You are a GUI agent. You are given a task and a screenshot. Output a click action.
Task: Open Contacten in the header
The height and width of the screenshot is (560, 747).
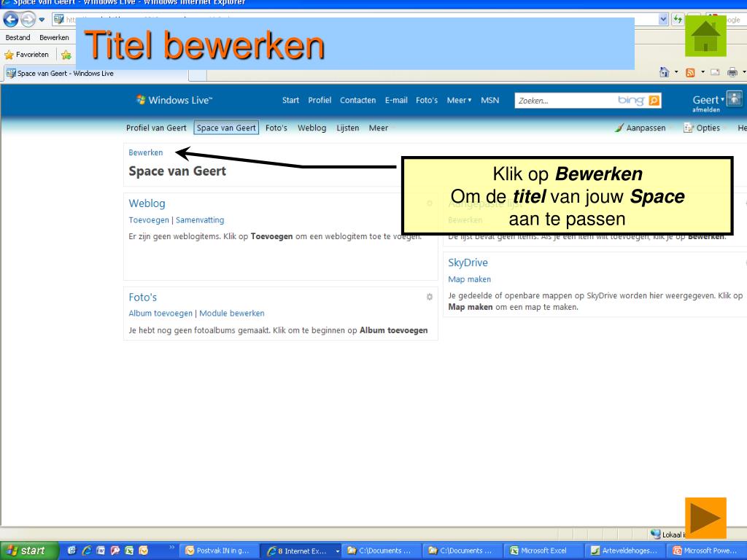coord(357,100)
